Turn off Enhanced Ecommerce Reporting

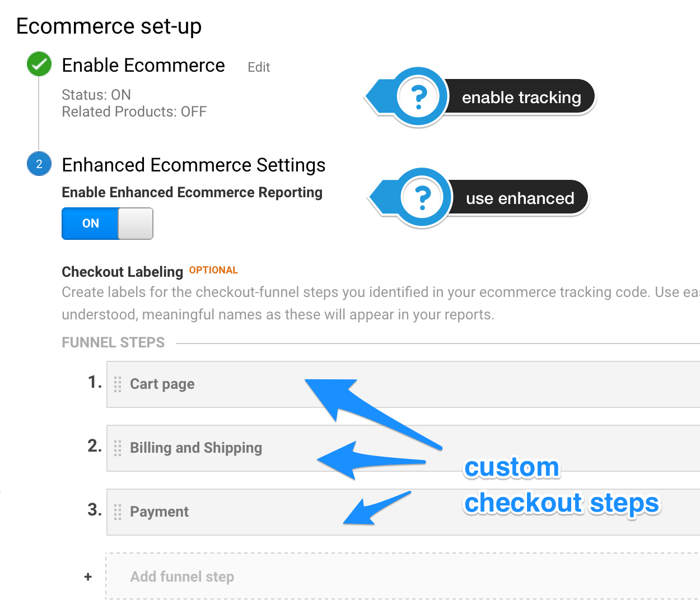click(x=107, y=224)
